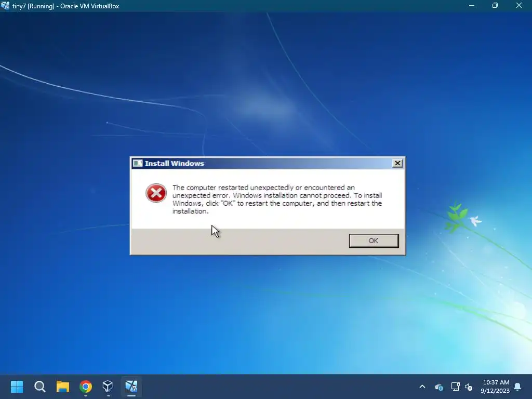Click the red error icon in the dialog

(156, 193)
